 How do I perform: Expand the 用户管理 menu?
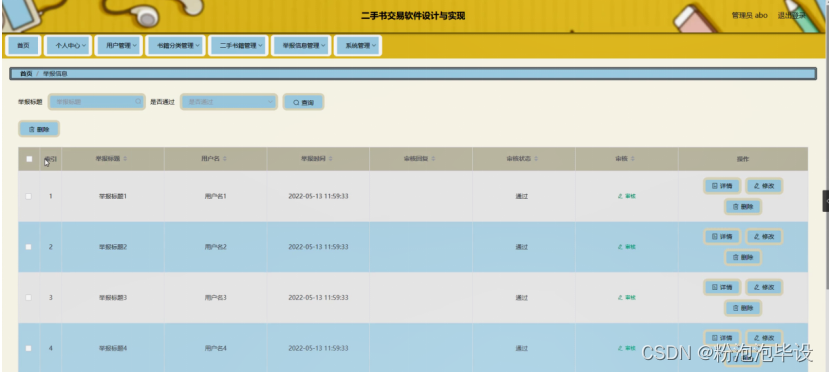118,45
